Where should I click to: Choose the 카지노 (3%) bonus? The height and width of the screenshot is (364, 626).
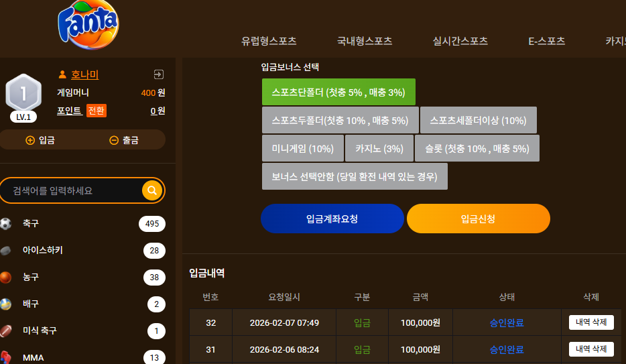point(379,148)
